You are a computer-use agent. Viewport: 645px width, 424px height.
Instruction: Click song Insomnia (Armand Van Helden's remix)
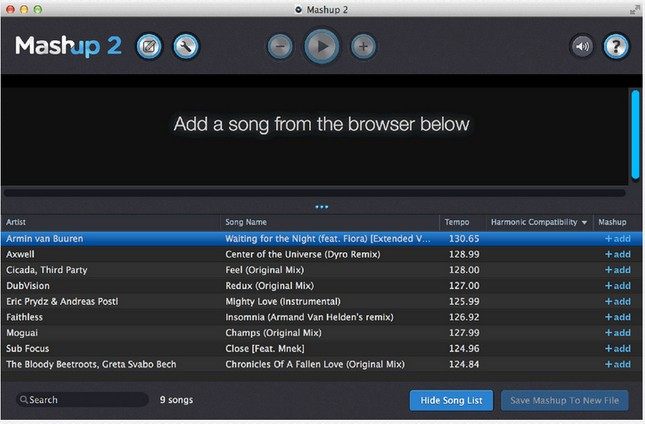click(309, 317)
